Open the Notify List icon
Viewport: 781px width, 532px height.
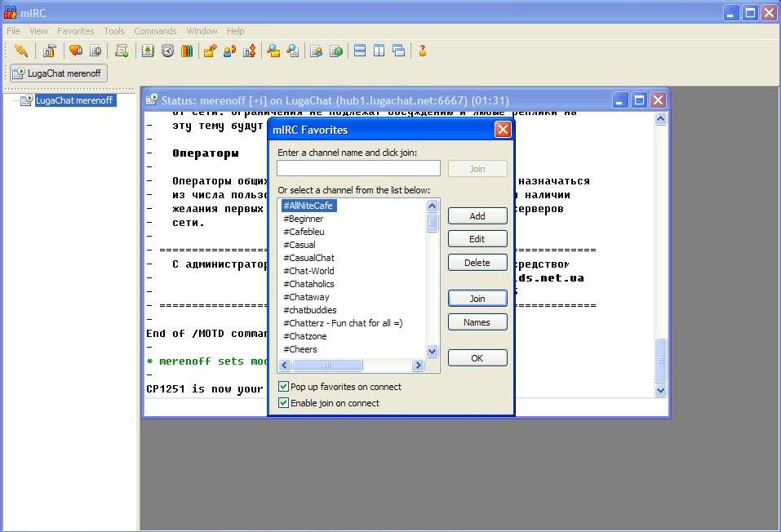click(x=317, y=51)
